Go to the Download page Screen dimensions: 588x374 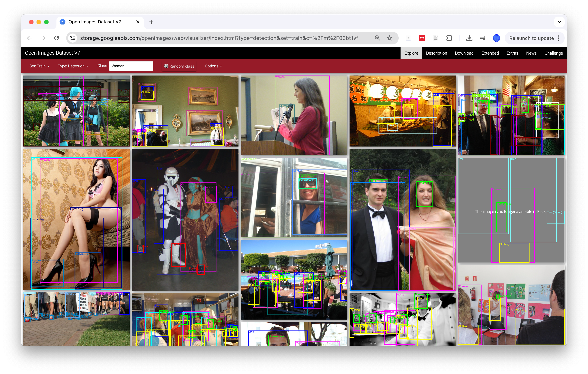[464, 53]
